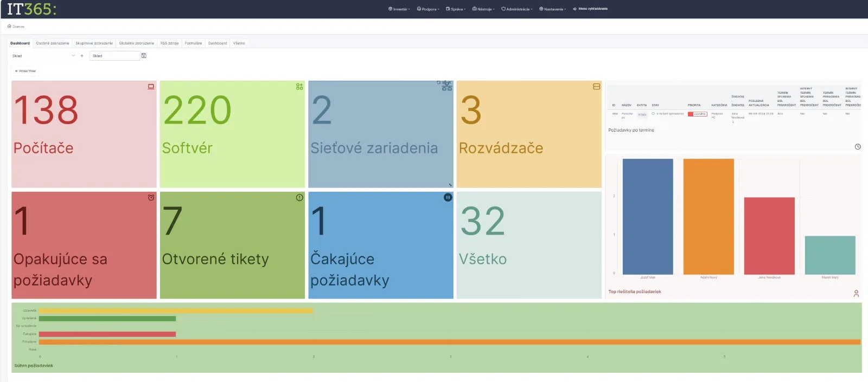Click the laptop icon on Počítače card
The image size is (868, 382).
(x=151, y=87)
